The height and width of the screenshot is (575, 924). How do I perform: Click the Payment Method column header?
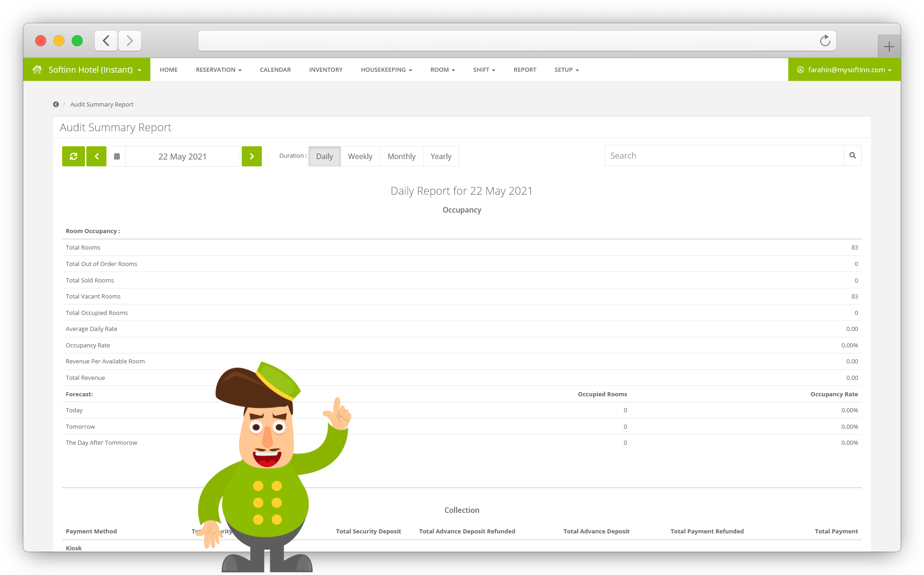(91, 531)
